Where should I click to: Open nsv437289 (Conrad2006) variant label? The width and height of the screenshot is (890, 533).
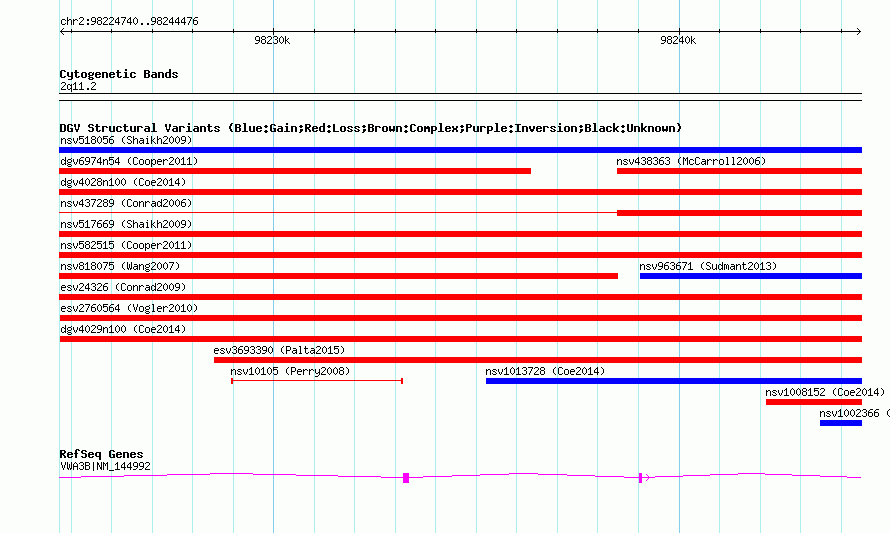(126, 203)
